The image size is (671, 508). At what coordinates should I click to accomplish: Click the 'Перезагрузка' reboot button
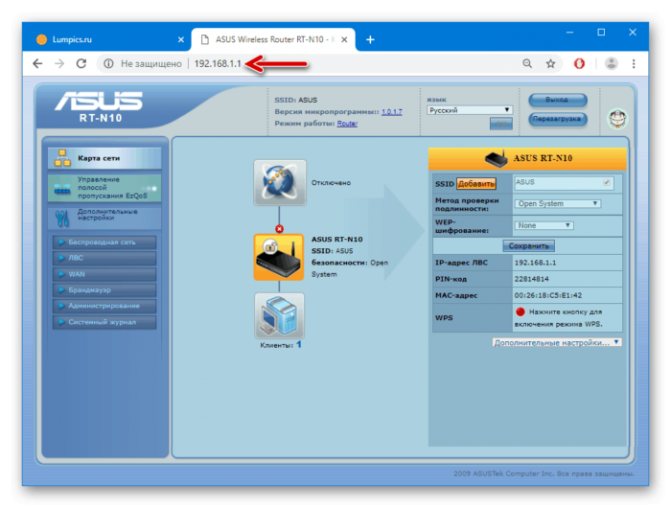pyautogui.click(x=558, y=119)
